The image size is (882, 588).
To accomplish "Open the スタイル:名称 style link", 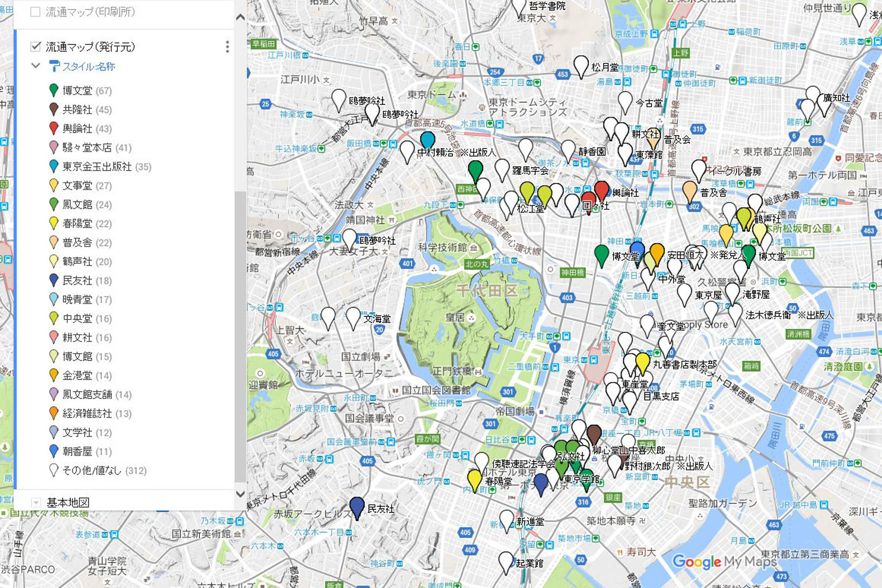I will click(88, 66).
